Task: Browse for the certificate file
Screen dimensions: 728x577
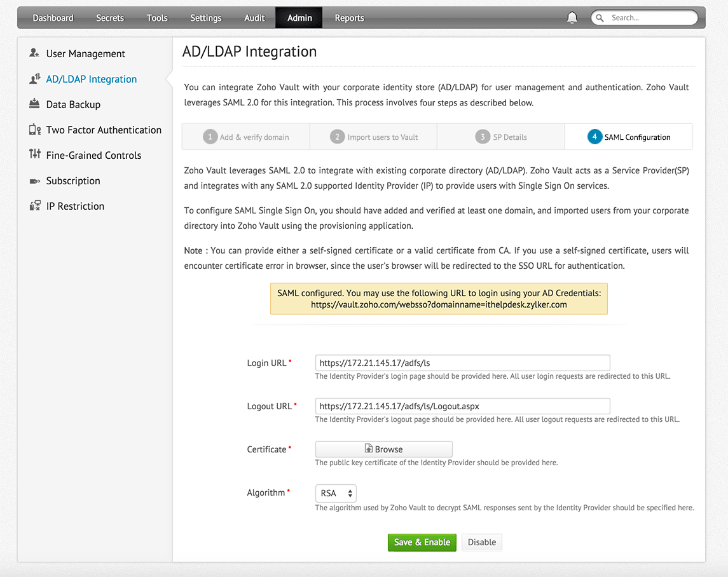Action: point(383,449)
